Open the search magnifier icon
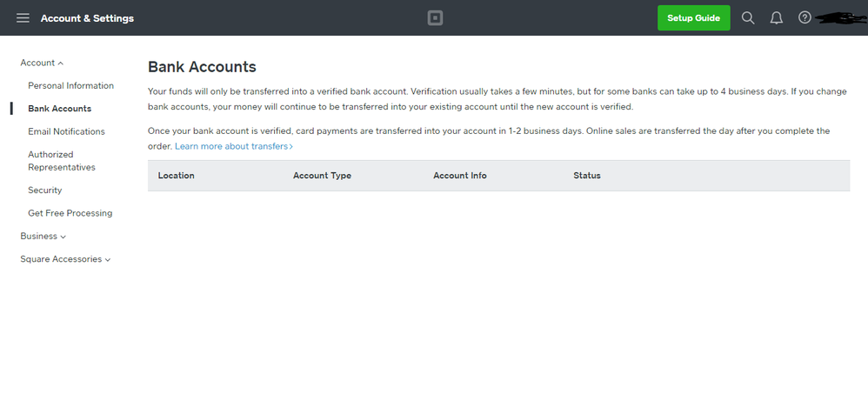Viewport: 868px width, 408px height. pos(748,18)
